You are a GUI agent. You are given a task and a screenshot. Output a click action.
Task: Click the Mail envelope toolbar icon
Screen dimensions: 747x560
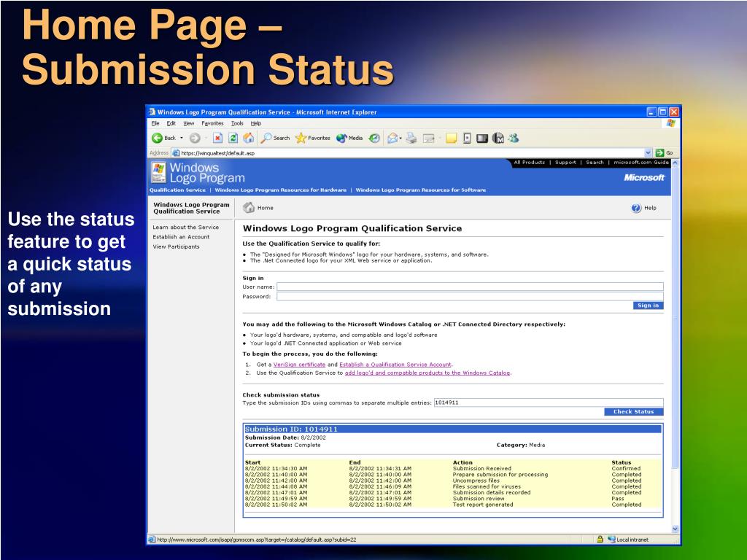coord(392,138)
